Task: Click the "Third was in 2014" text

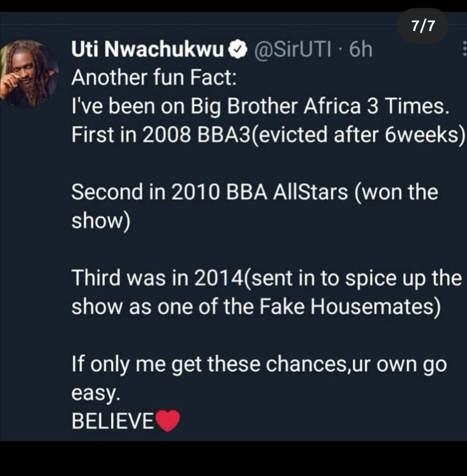Action: (x=156, y=278)
